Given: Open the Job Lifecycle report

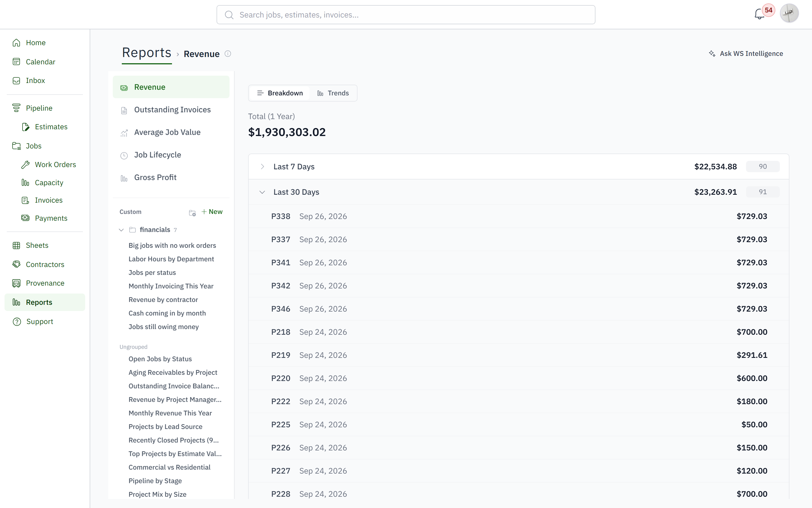Looking at the screenshot, I should click(171, 155).
